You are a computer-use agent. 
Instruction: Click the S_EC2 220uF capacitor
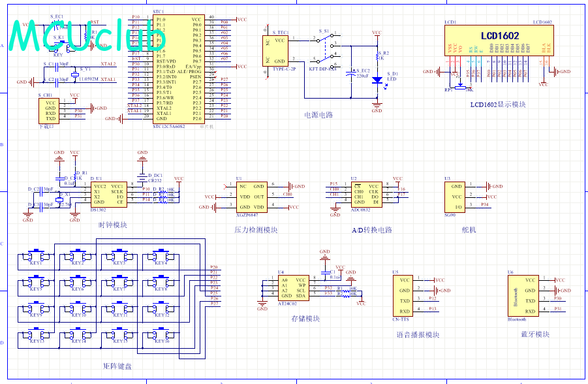point(353,74)
